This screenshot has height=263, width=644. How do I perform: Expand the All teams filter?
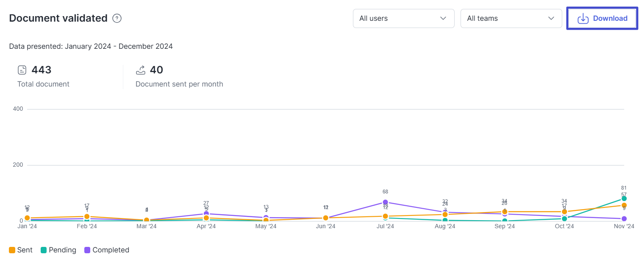point(511,18)
